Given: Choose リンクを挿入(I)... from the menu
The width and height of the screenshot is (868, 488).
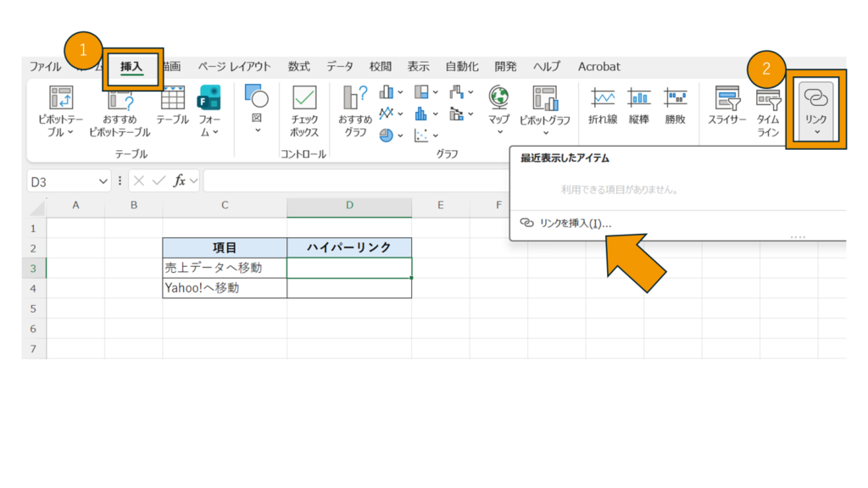Looking at the screenshot, I should 575,223.
